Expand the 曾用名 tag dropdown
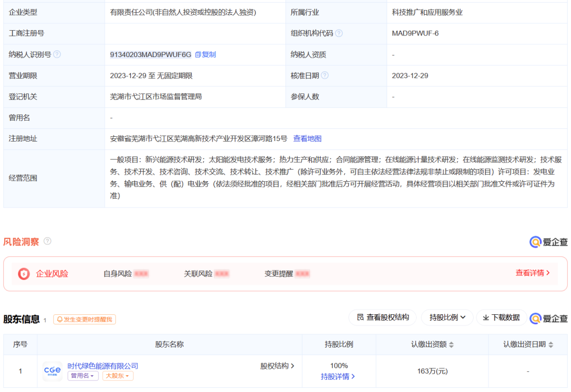 83,376
